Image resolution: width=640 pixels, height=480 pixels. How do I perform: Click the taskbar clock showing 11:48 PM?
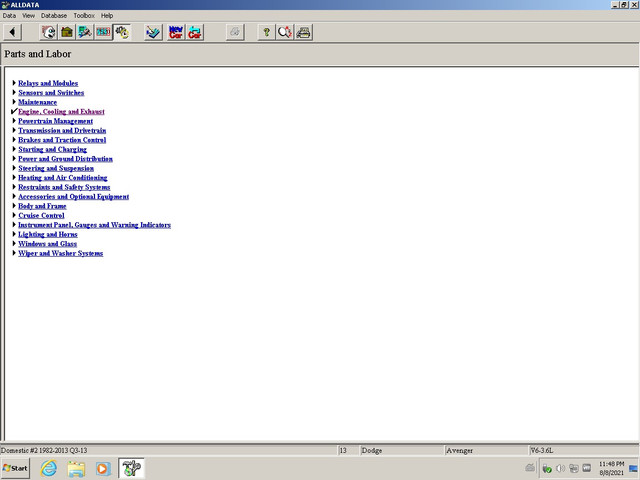[611, 468]
